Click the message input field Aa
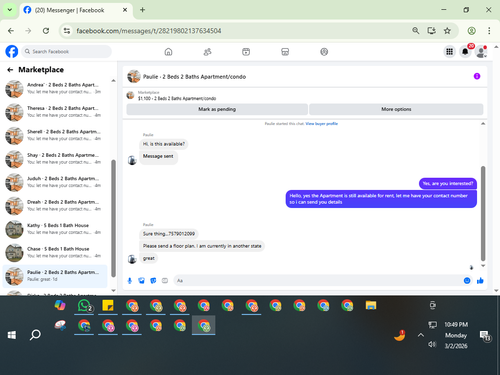500x375 pixels. pos(318,281)
